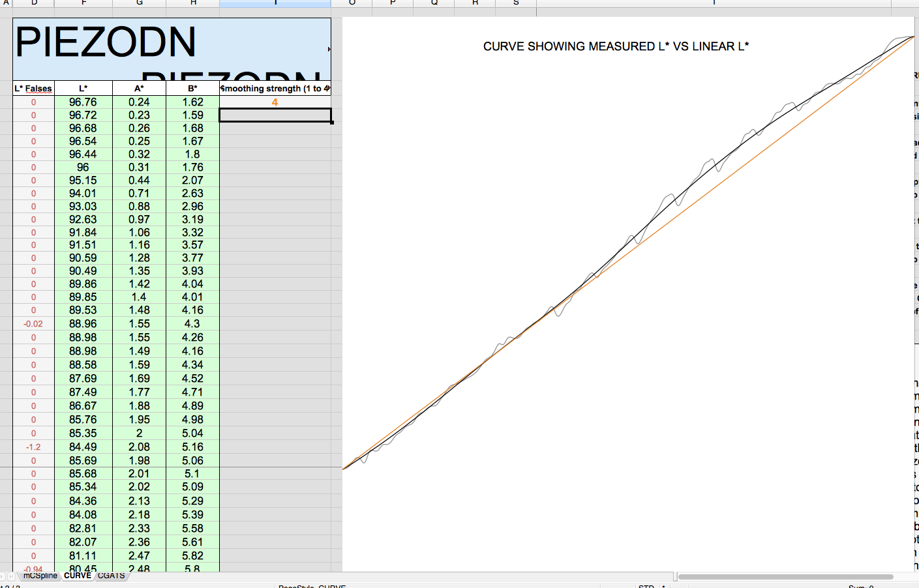
Task: Click the chart title text
Action: point(616,46)
